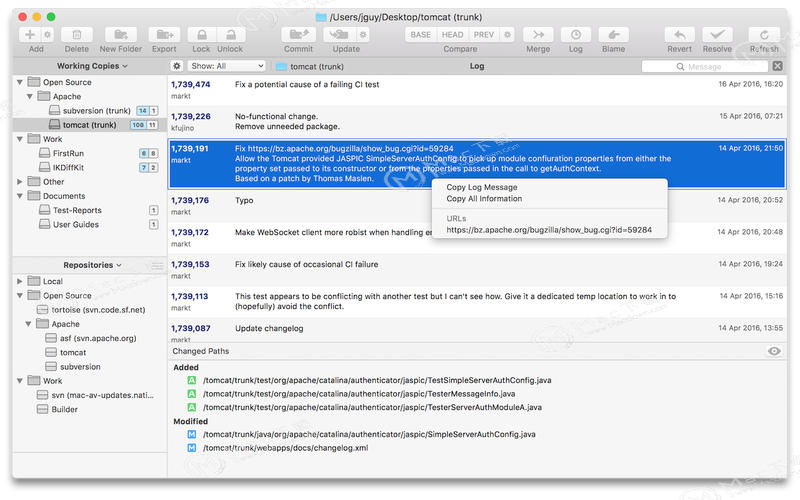800x500 pixels.
Task: Select subversion (trunk) working copy
Action: point(90,111)
